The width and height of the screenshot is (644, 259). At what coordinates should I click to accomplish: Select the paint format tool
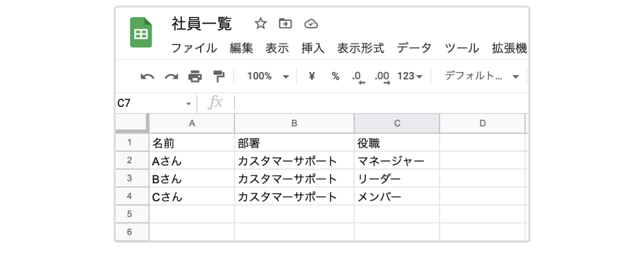(x=219, y=77)
